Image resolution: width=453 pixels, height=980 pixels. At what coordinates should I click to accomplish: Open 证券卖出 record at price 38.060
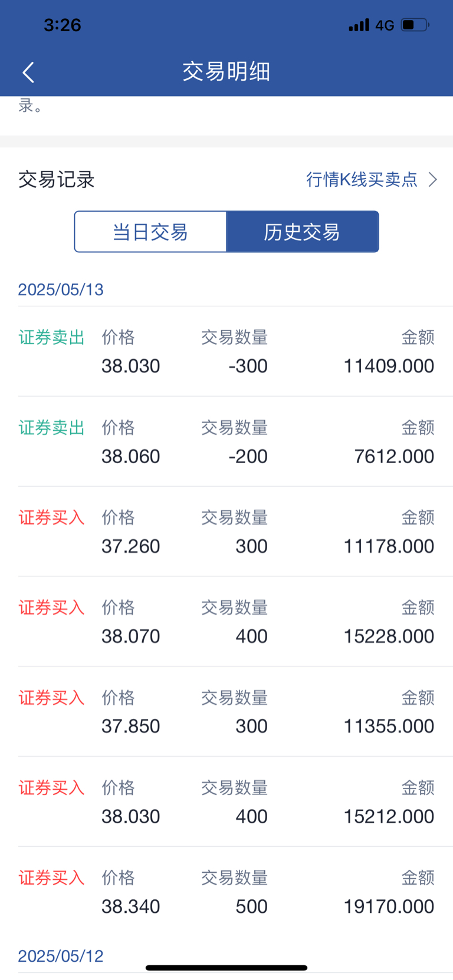[226, 441]
